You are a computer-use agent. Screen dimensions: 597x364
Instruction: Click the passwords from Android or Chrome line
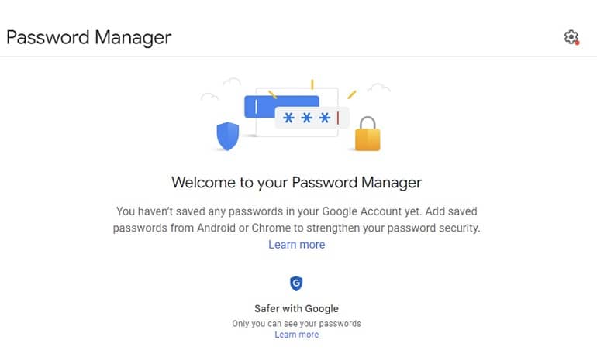296,228
